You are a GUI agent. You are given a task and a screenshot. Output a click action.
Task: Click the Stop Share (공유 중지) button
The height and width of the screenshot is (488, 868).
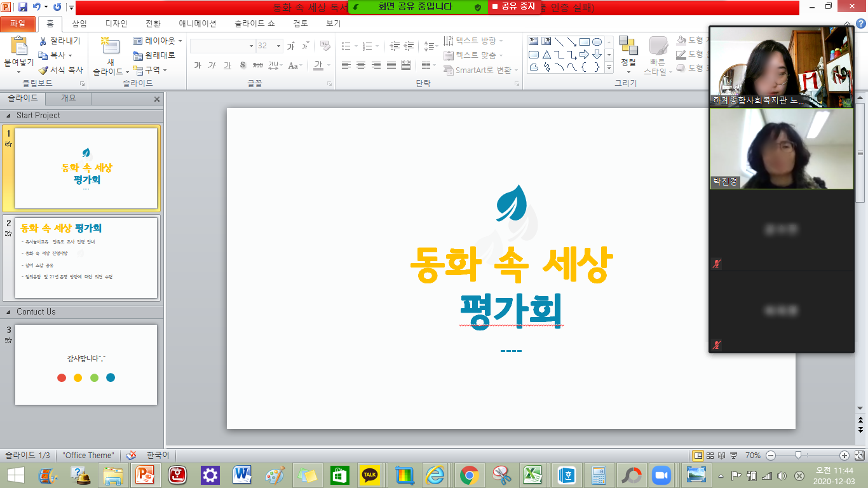[x=514, y=6]
